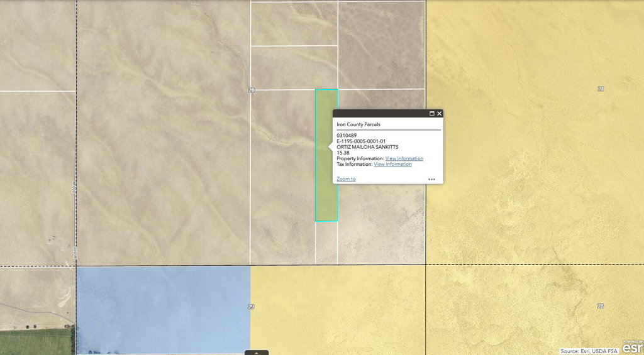Click the section 20 label
Image resolution: width=644 pixels, height=355 pixels.
(x=252, y=90)
